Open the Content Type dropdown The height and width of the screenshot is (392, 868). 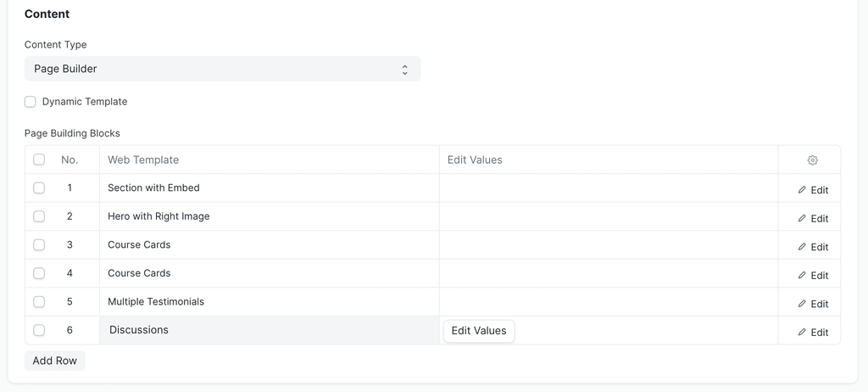(x=222, y=69)
